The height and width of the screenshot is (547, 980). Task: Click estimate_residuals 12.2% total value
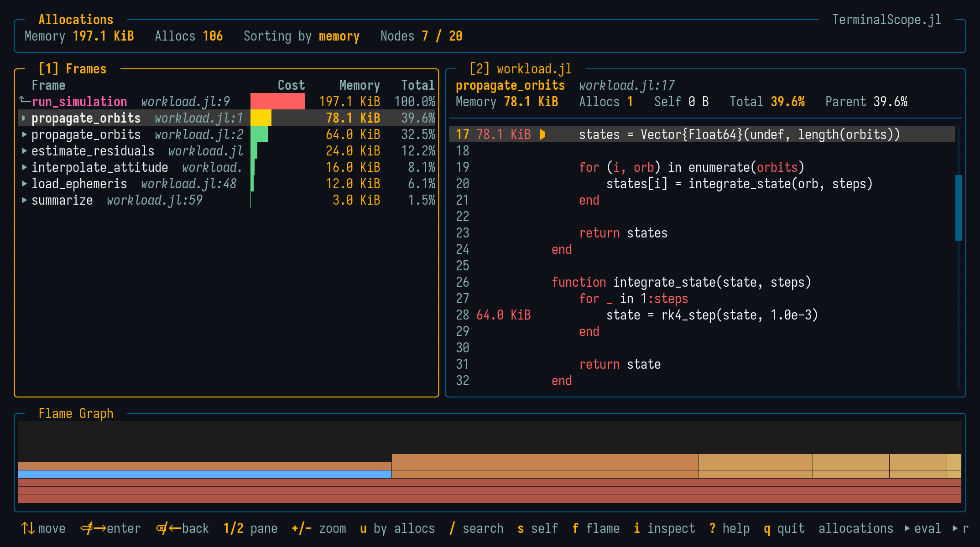click(418, 151)
